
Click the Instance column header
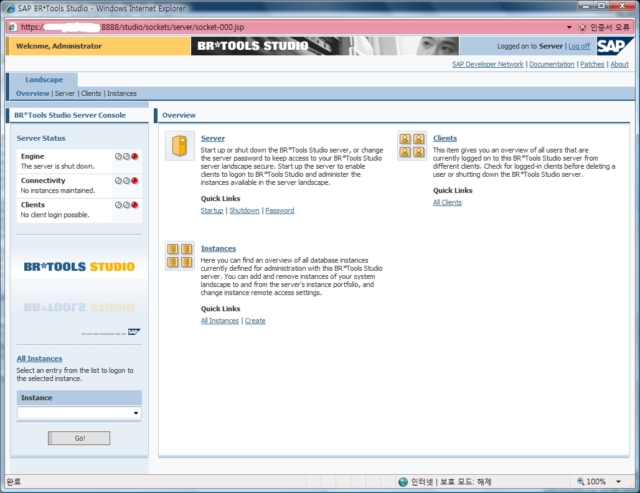click(79, 398)
